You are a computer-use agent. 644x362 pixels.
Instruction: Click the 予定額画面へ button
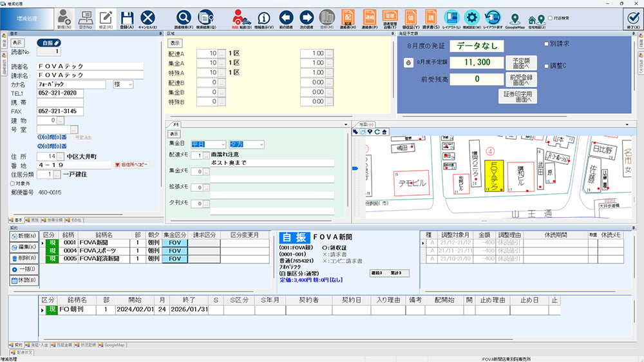tap(521, 63)
